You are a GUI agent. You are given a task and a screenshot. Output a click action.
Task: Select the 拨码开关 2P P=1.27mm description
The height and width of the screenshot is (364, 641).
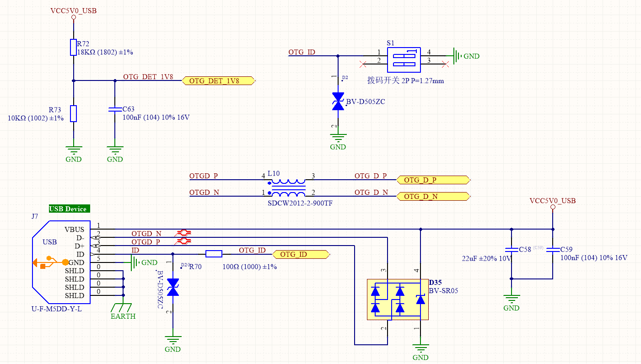(405, 80)
